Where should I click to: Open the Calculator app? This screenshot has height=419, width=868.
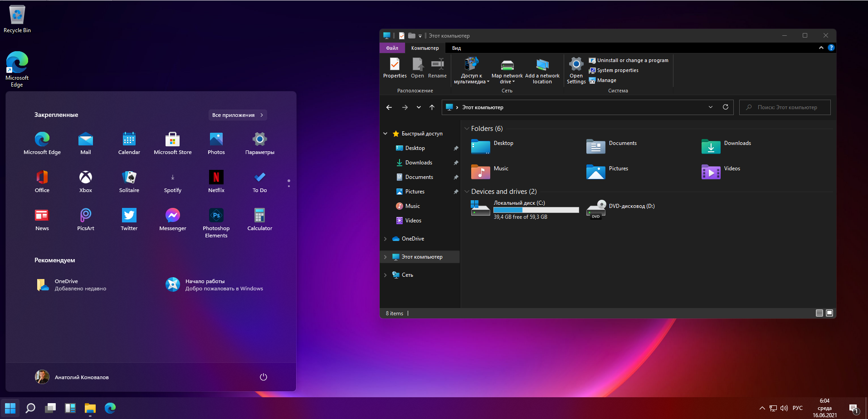point(260,219)
